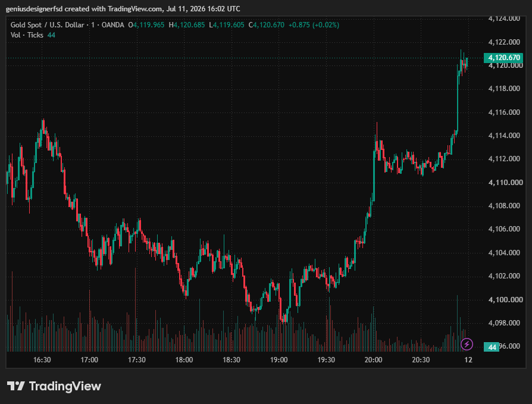The width and height of the screenshot is (532, 404).
Task: Click the 4,112.000 price axis label
Action: pyautogui.click(x=504, y=159)
